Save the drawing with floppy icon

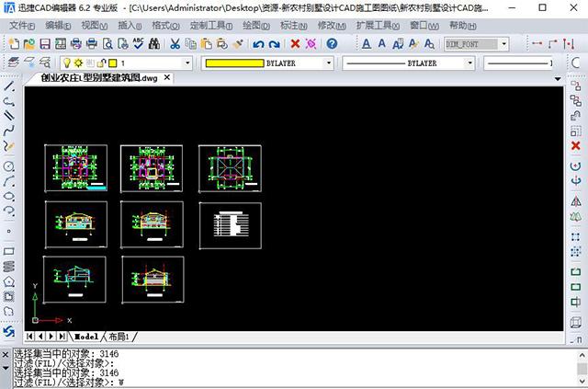click(45, 44)
